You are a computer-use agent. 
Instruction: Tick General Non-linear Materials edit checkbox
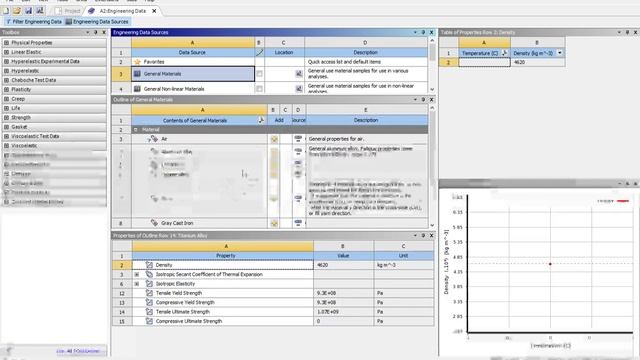coord(259,89)
